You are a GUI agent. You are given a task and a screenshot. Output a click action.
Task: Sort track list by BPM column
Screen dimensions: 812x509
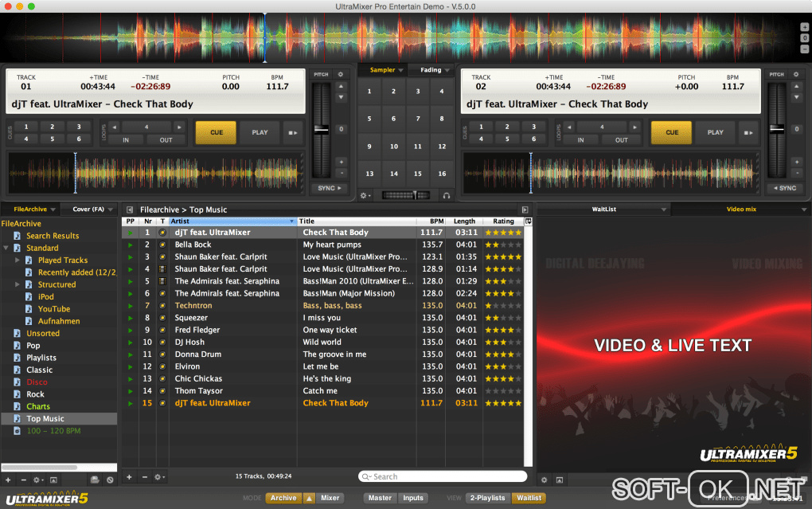(431, 221)
